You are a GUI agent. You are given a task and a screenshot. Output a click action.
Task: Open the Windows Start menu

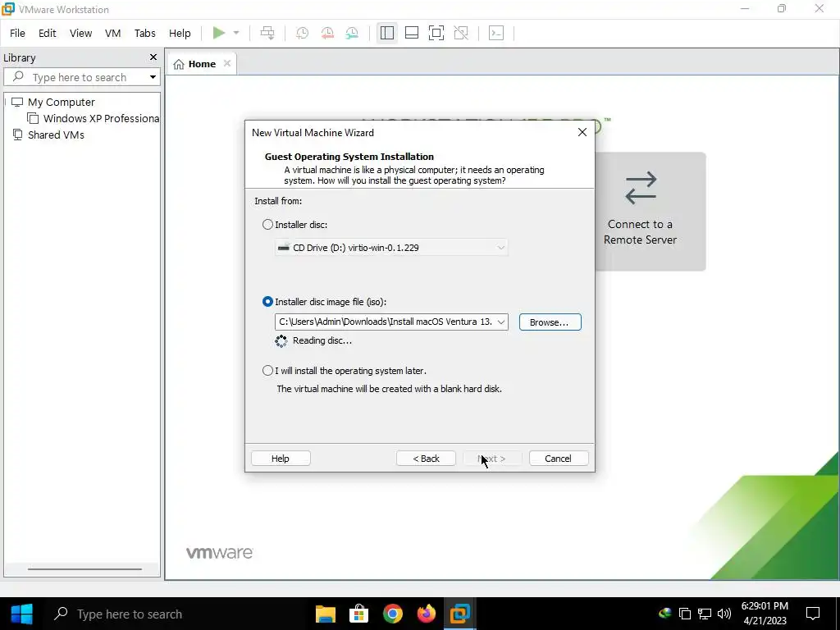coord(22,614)
